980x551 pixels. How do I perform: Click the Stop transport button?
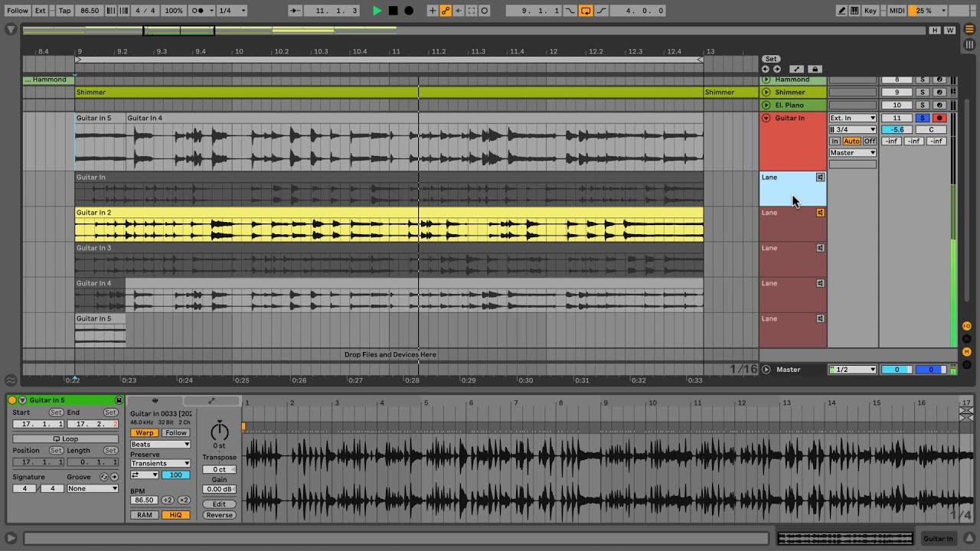click(x=393, y=11)
